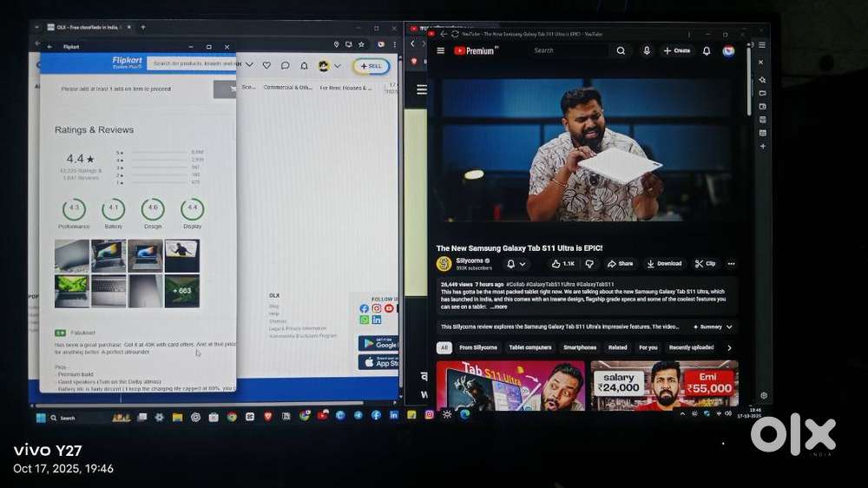Click the OLX wishlist heart icon
This screenshot has width=868, height=488.
coord(266,65)
